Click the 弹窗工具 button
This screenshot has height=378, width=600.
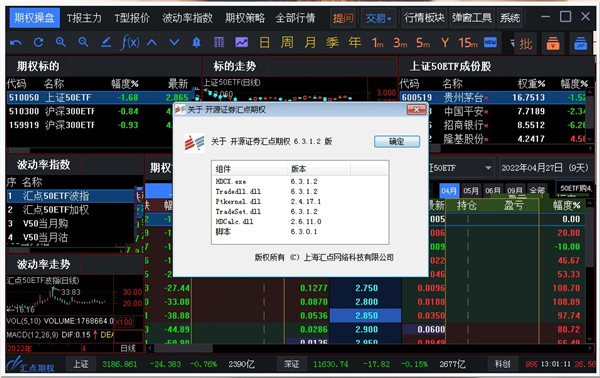(471, 18)
